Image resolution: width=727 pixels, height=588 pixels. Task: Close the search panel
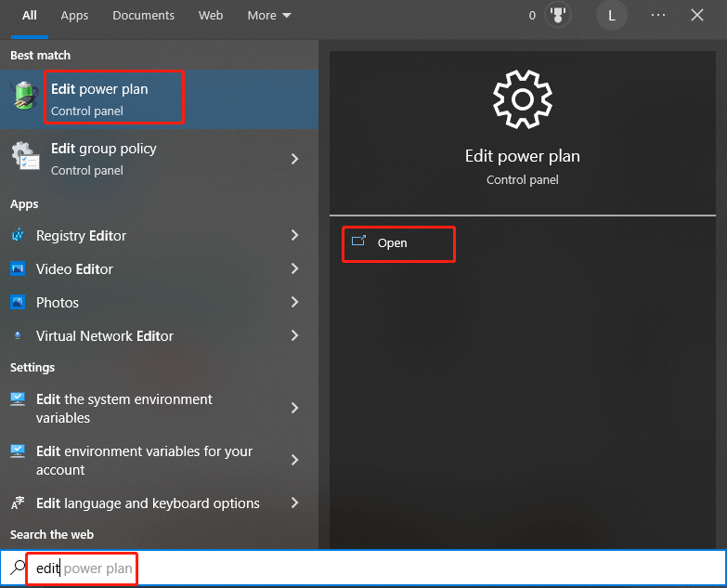click(x=697, y=15)
